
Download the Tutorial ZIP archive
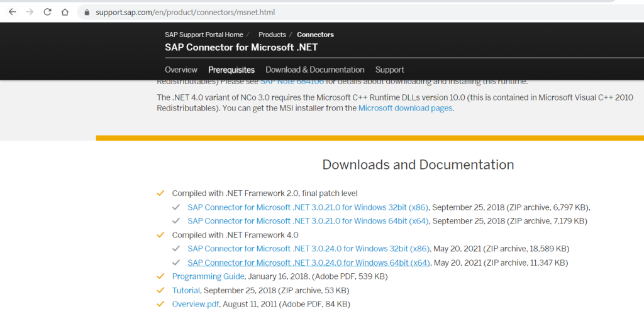point(186,290)
